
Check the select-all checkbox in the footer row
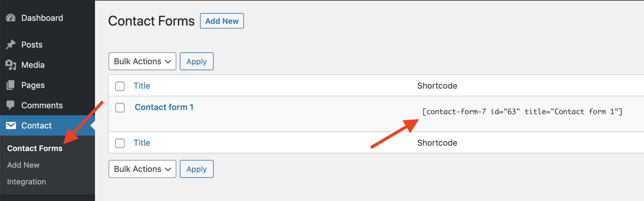[120, 143]
